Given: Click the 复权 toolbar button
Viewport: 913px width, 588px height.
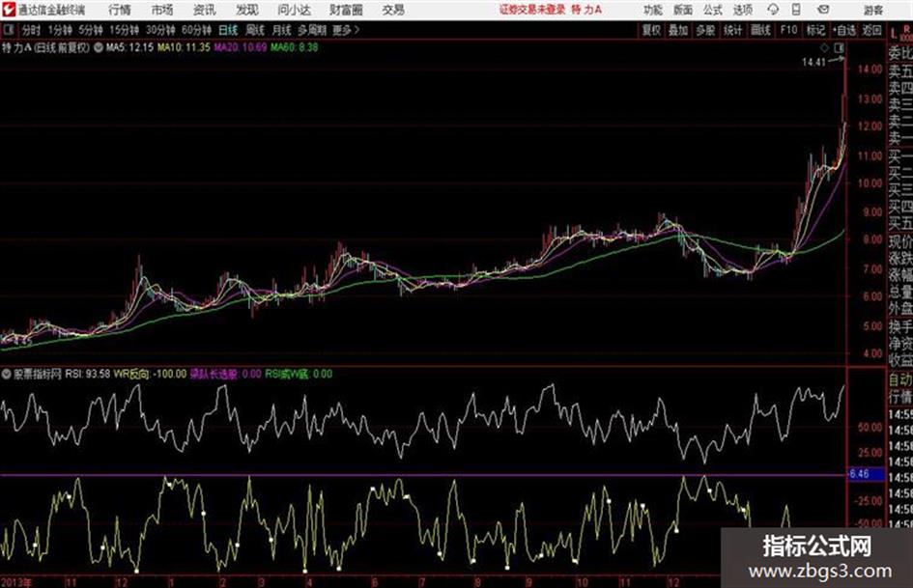Looking at the screenshot, I should (651, 30).
